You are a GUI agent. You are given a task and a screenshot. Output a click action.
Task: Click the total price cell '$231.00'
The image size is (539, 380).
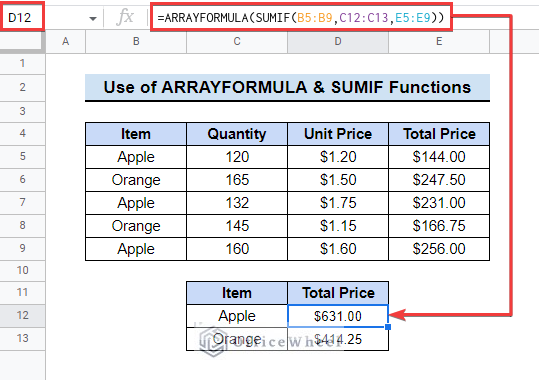(x=439, y=203)
